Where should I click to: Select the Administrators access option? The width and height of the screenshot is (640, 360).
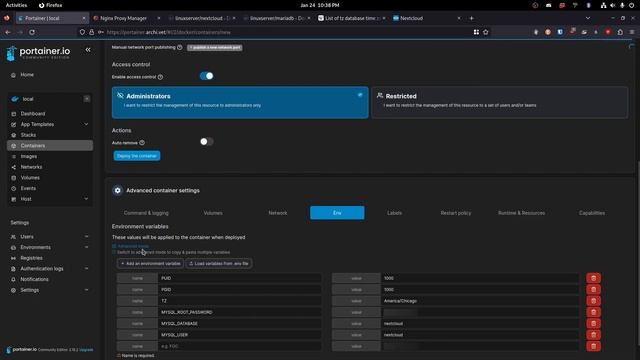pyautogui.click(x=240, y=102)
